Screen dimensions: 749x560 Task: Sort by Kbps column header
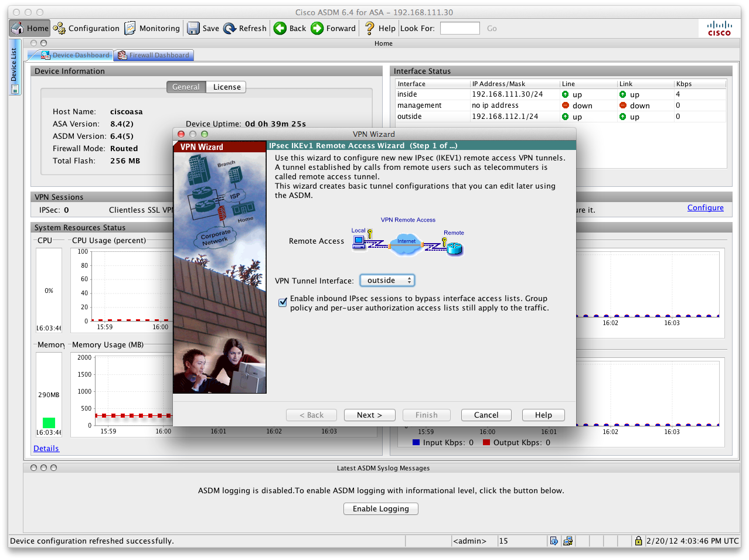point(700,84)
